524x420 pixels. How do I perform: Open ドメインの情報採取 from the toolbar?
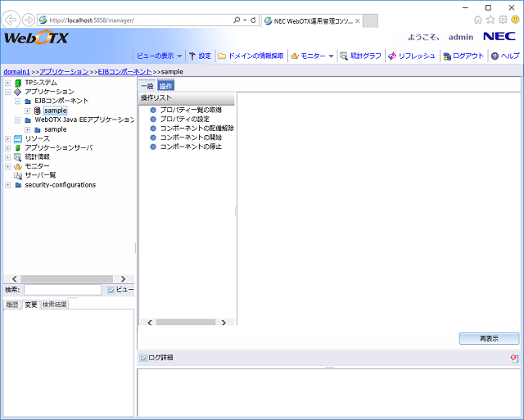tap(222, 56)
